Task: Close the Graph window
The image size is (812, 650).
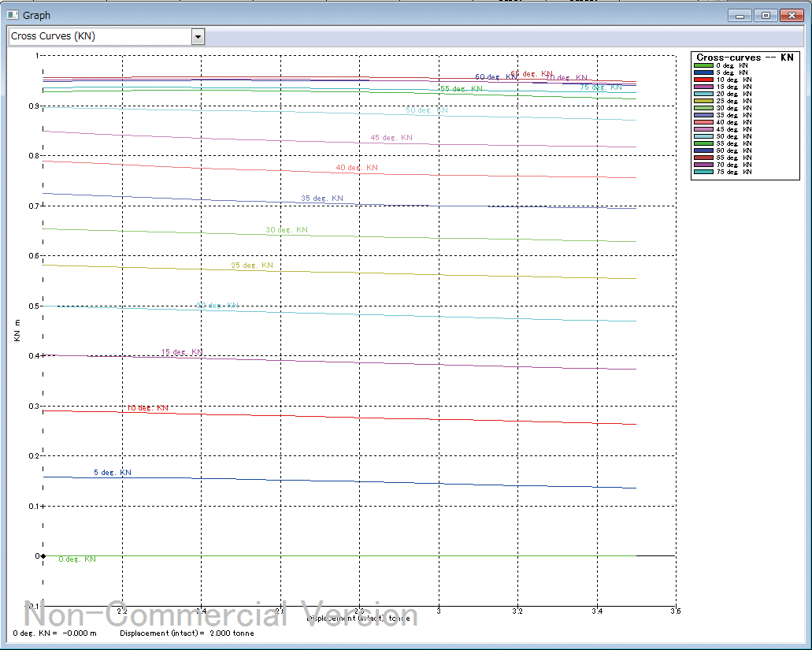Action: point(792,16)
